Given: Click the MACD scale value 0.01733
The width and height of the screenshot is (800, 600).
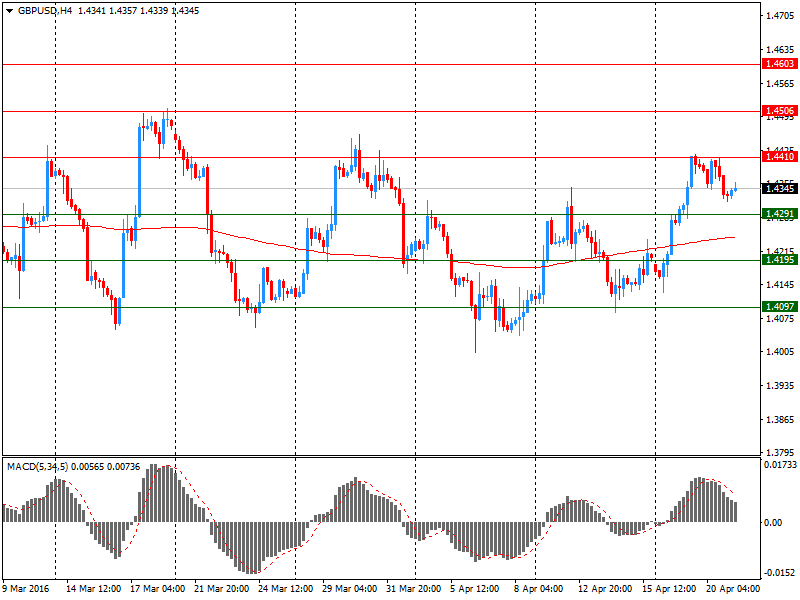Looking at the screenshot, I should [780, 465].
